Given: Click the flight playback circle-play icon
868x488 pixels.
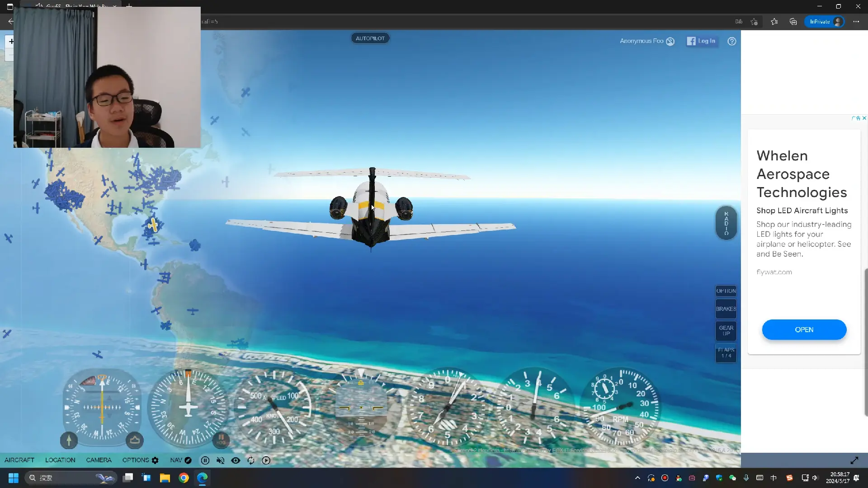Looking at the screenshot, I should tap(266, 460).
